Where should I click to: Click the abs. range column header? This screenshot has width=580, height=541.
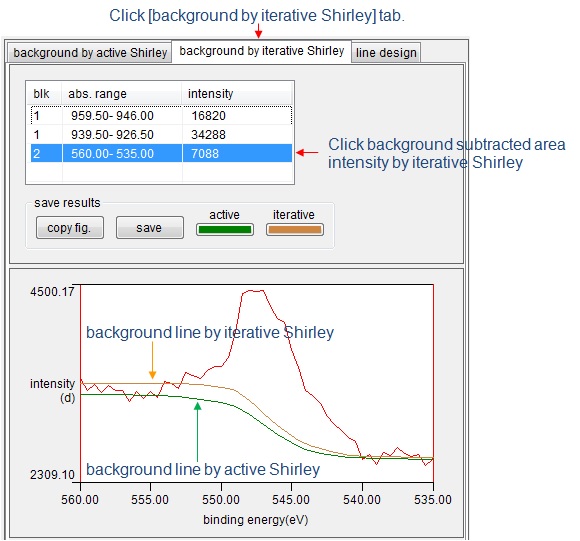(122, 94)
